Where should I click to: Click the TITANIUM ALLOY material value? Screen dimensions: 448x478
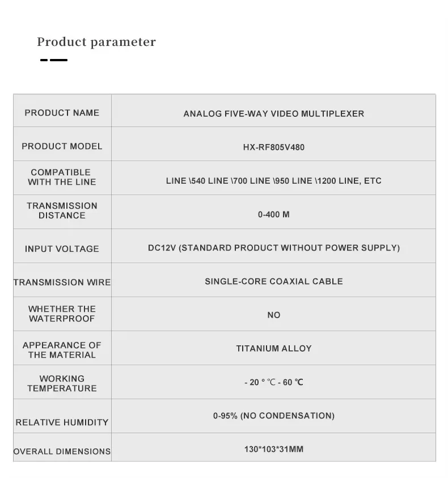(x=273, y=349)
